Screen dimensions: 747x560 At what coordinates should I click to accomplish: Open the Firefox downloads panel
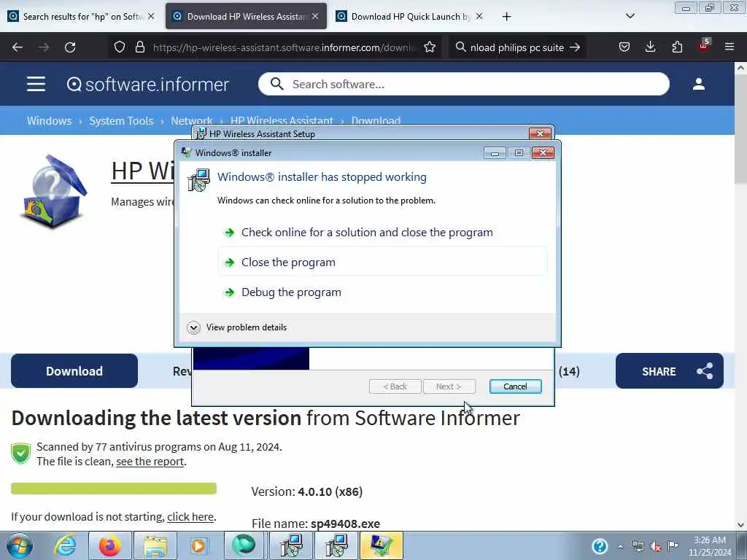pos(650,47)
